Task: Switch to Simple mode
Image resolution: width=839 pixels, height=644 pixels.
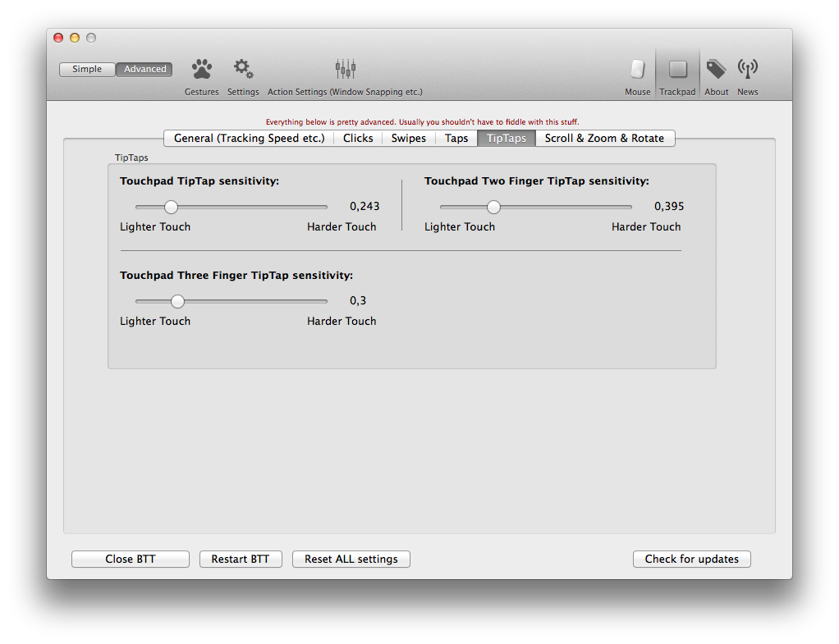Action: coord(87,69)
